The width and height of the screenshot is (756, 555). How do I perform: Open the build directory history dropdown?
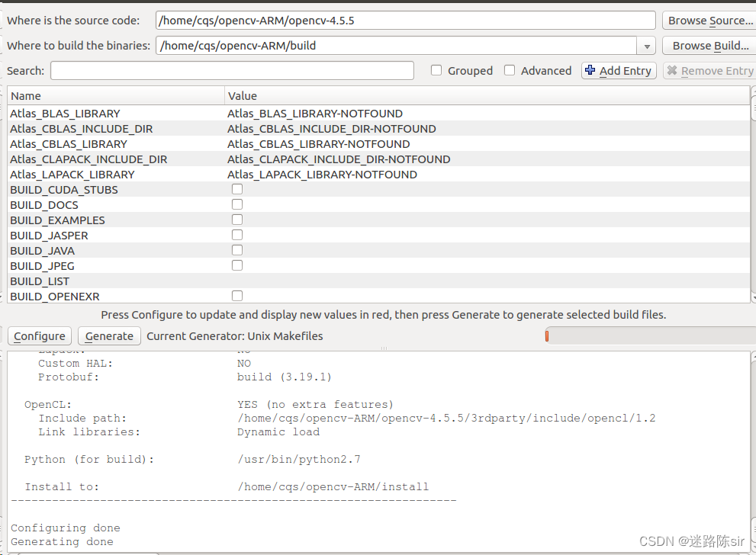click(646, 46)
